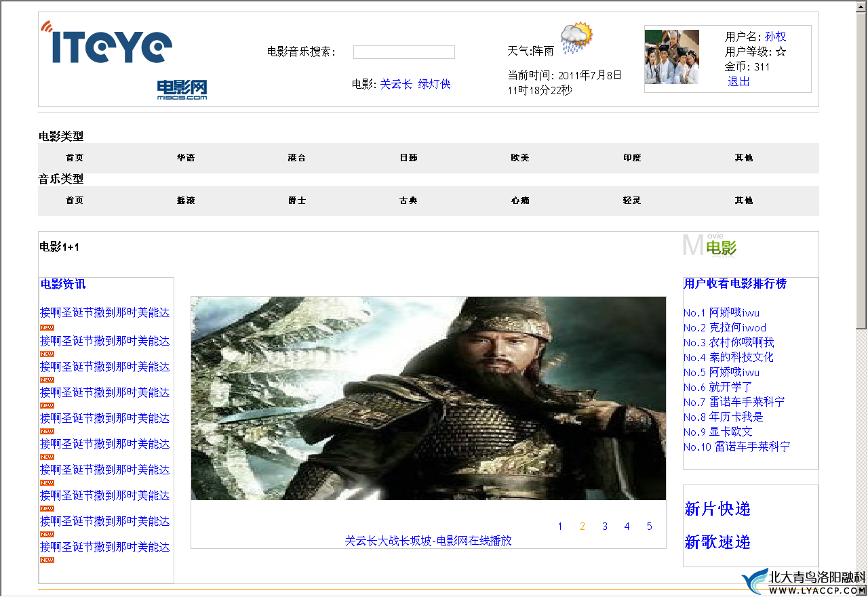Screen dimensions: 868x597
Task: Click the Movie 电影 section logo
Action: pos(709,246)
